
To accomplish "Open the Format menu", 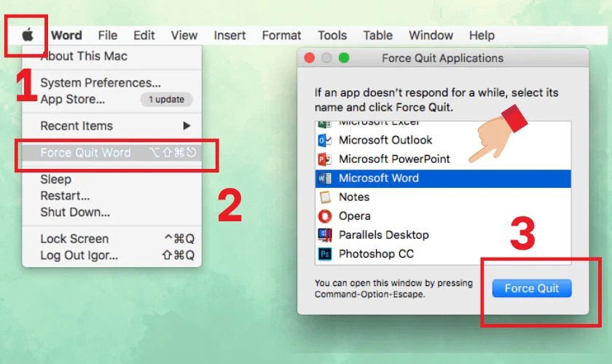I will [x=281, y=35].
